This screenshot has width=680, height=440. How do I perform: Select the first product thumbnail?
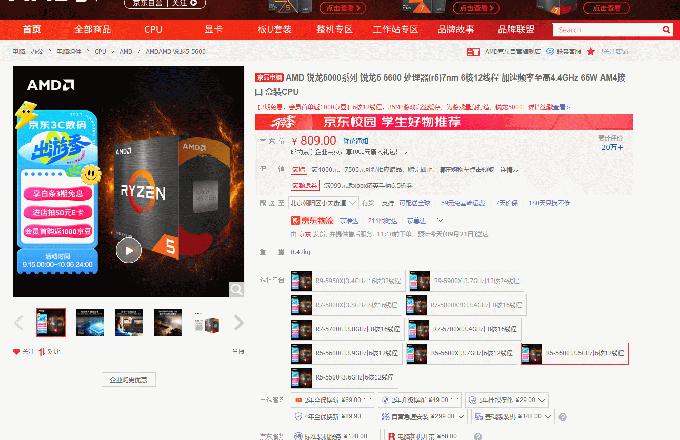[x=51, y=322]
